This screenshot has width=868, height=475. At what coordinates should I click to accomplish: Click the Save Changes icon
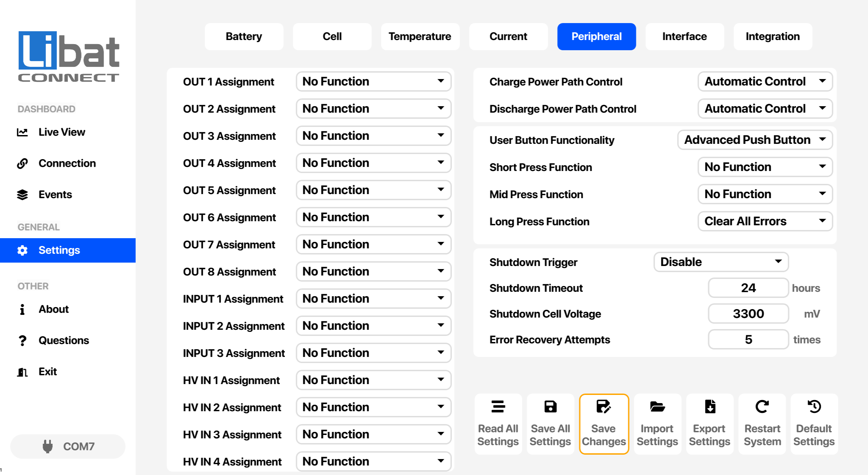[604, 406]
